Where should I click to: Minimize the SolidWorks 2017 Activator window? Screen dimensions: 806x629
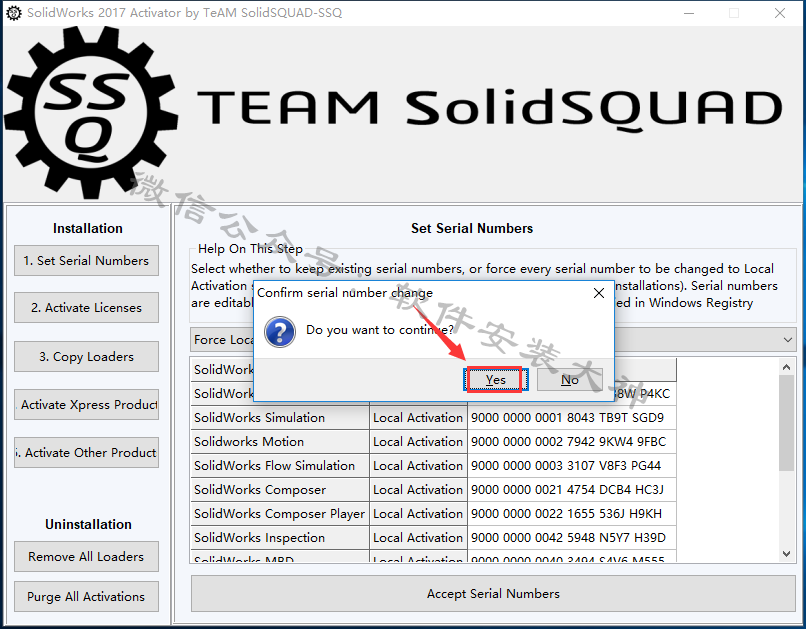689,13
